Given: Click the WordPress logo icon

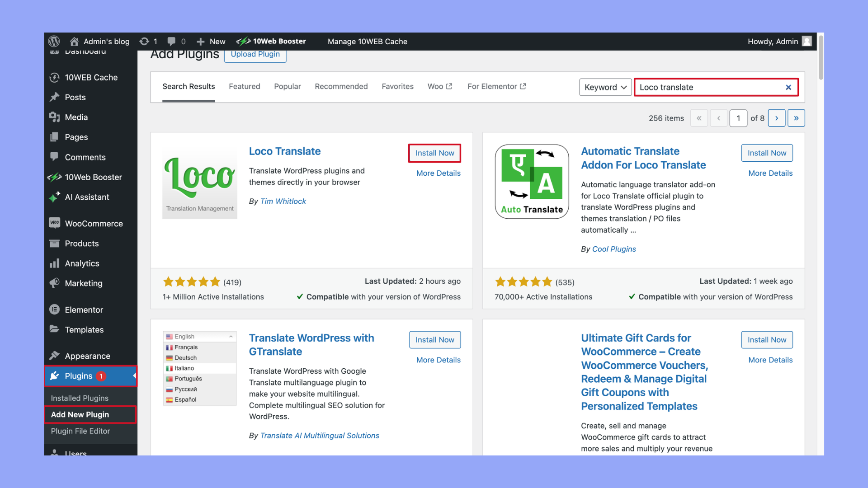Looking at the screenshot, I should click(x=54, y=41).
